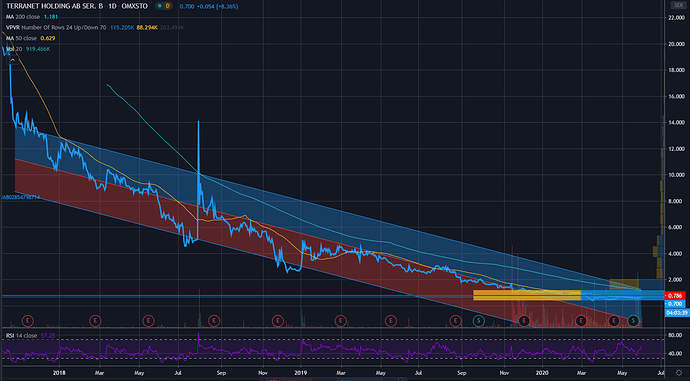Image resolution: width=690 pixels, height=381 pixels.
Task: Click the 80.00 RSI axis label
Action: (x=675, y=336)
